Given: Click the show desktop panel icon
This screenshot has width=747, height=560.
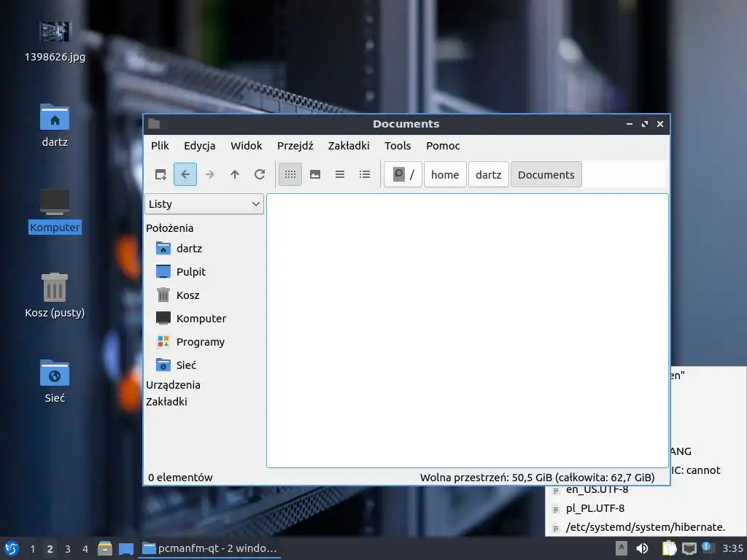Looking at the screenshot, I should click(125, 548).
